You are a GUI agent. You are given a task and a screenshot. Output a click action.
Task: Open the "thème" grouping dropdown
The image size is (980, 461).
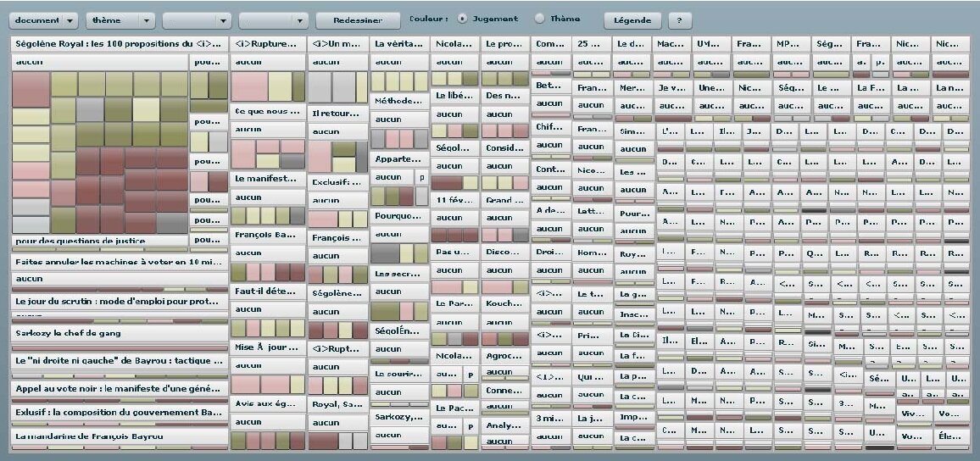120,20
